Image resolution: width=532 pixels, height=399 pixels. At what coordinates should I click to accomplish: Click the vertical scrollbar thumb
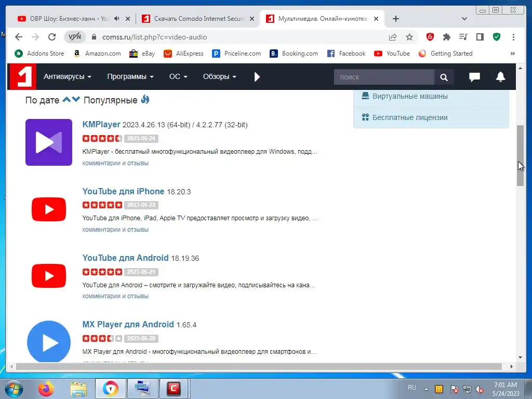click(x=520, y=155)
